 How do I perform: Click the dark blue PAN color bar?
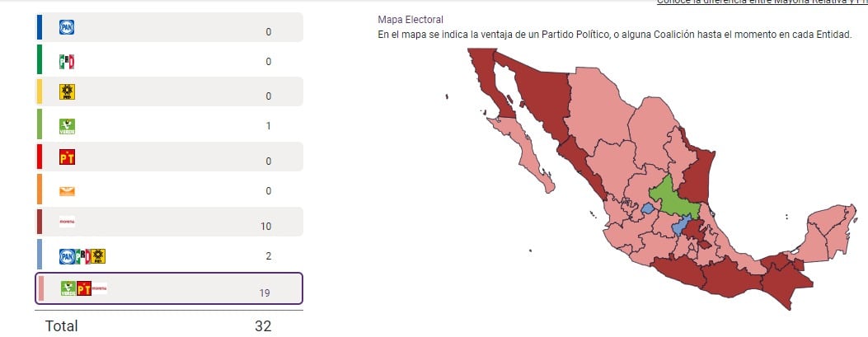pos(40,27)
